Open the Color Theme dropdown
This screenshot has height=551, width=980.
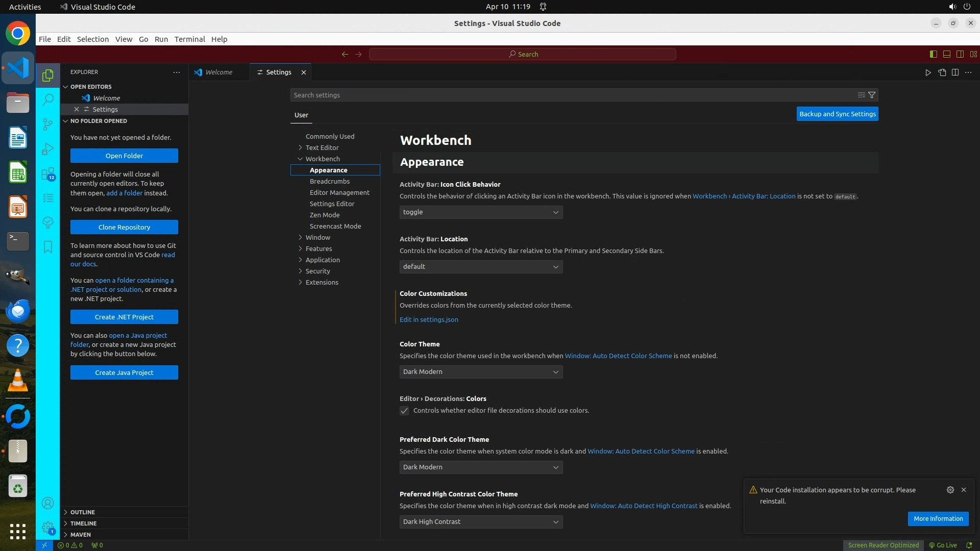(481, 372)
